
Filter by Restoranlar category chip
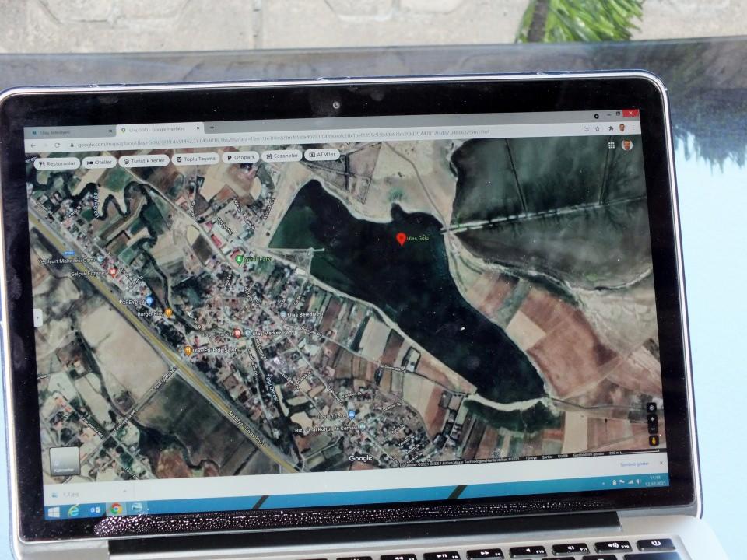pyautogui.click(x=58, y=163)
